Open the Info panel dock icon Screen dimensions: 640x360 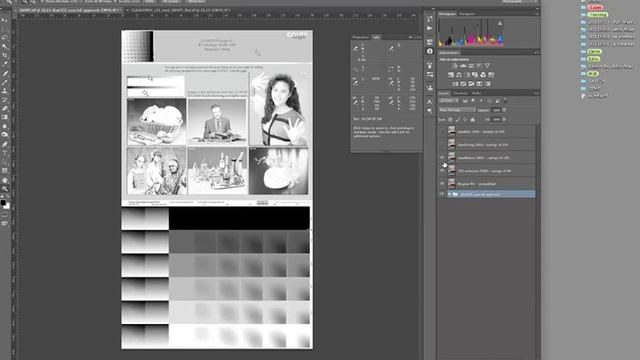click(x=429, y=51)
